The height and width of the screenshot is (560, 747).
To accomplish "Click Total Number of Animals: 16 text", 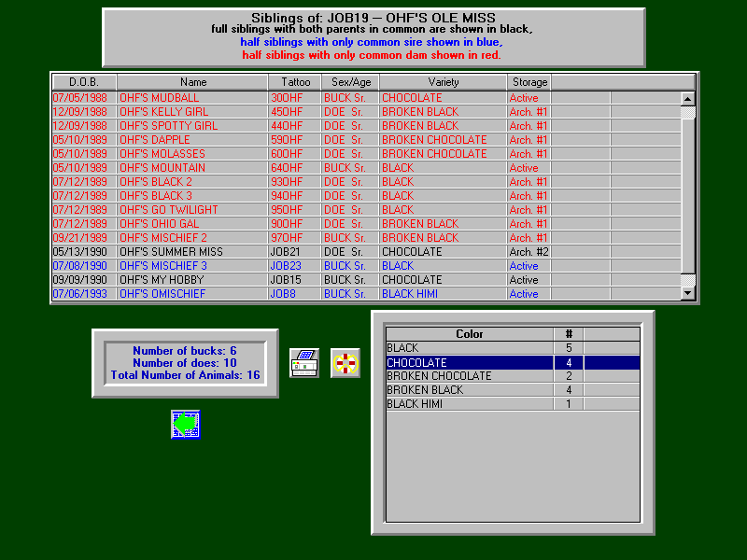I will 185,375.
